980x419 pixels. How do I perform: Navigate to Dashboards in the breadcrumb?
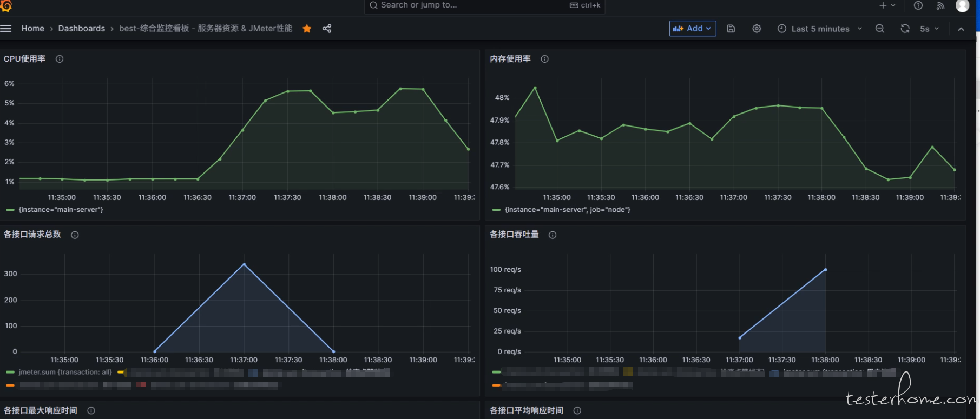[82, 29]
